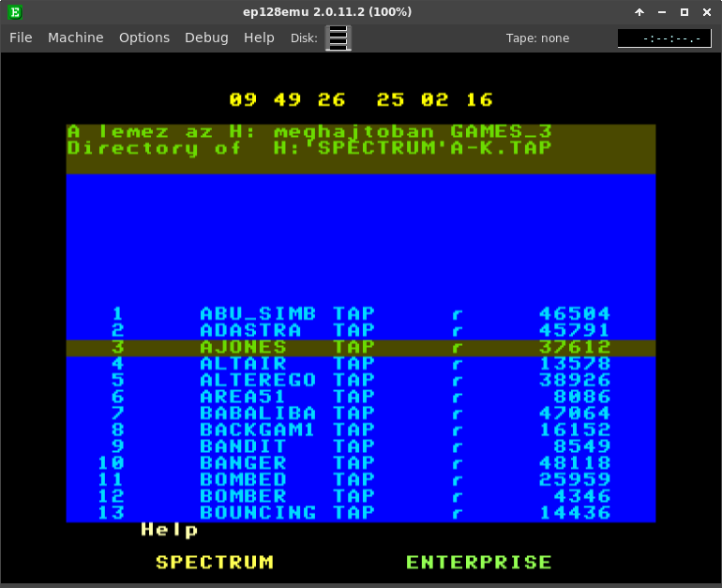Open the Machine menu
Screen dimensions: 722x588
76,38
